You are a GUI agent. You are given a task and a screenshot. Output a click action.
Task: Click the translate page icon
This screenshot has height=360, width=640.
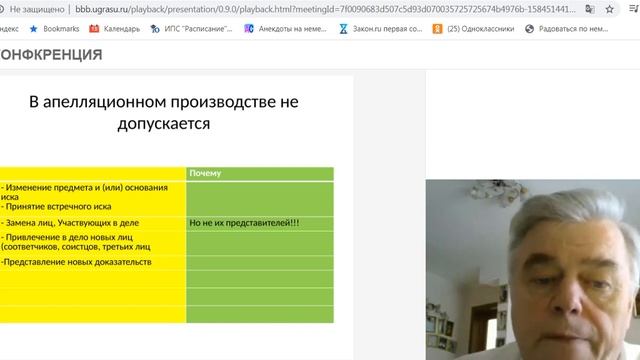589,9
